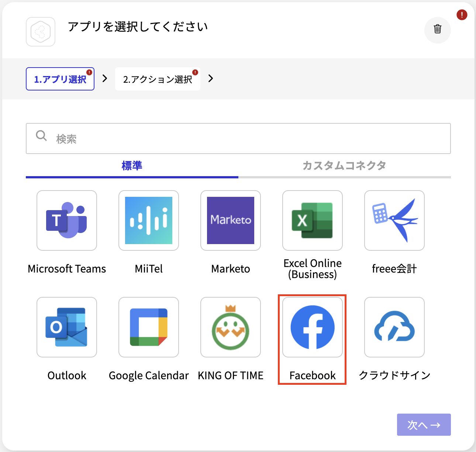
Task: Click the アプリを選択してください heading
Action: pyautogui.click(x=138, y=27)
